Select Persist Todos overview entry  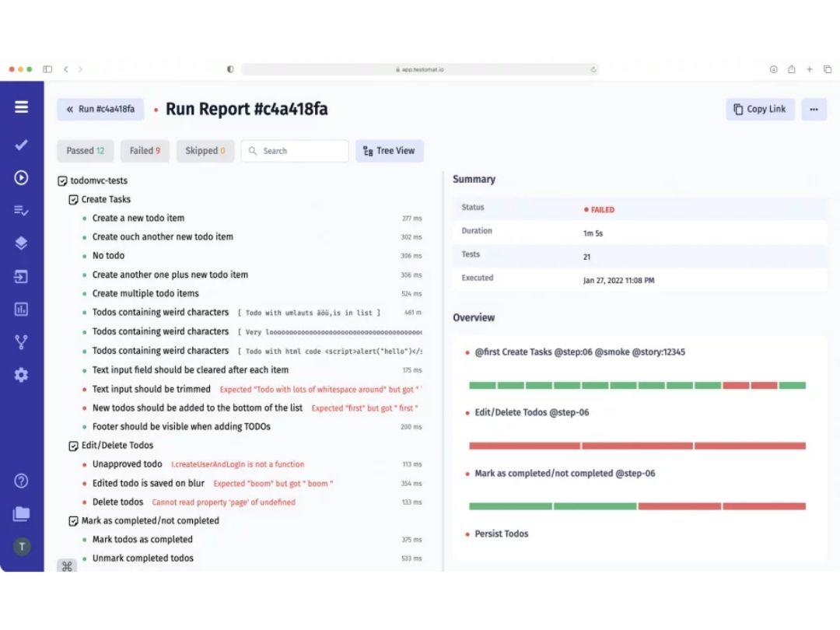[502, 534]
